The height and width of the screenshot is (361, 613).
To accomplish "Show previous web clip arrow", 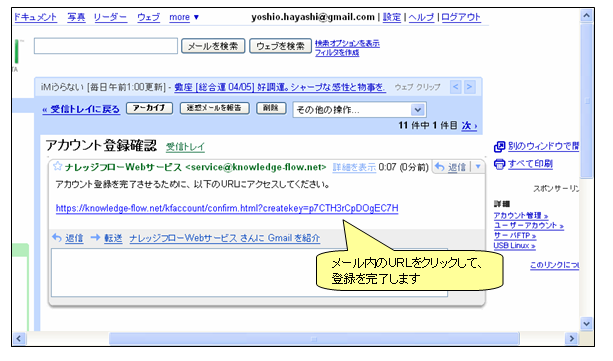I will coord(456,86).
